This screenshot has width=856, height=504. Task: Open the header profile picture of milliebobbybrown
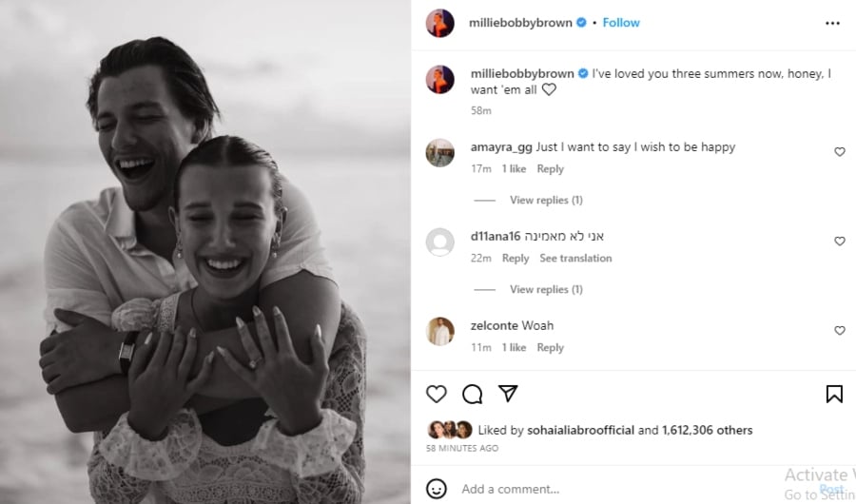click(439, 24)
